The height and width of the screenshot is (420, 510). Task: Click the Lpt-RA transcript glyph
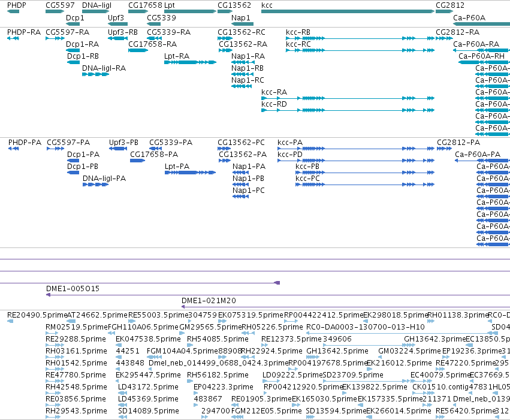190,62
